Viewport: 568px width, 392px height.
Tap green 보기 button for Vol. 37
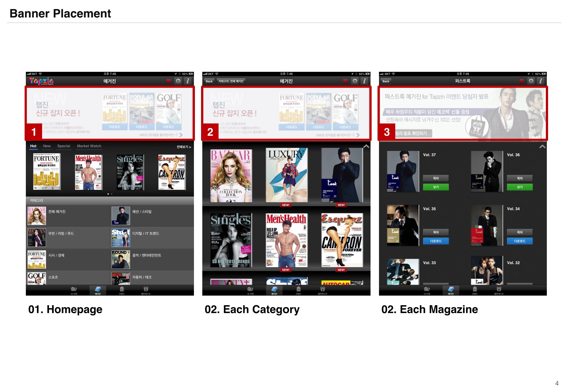[436, 187]
